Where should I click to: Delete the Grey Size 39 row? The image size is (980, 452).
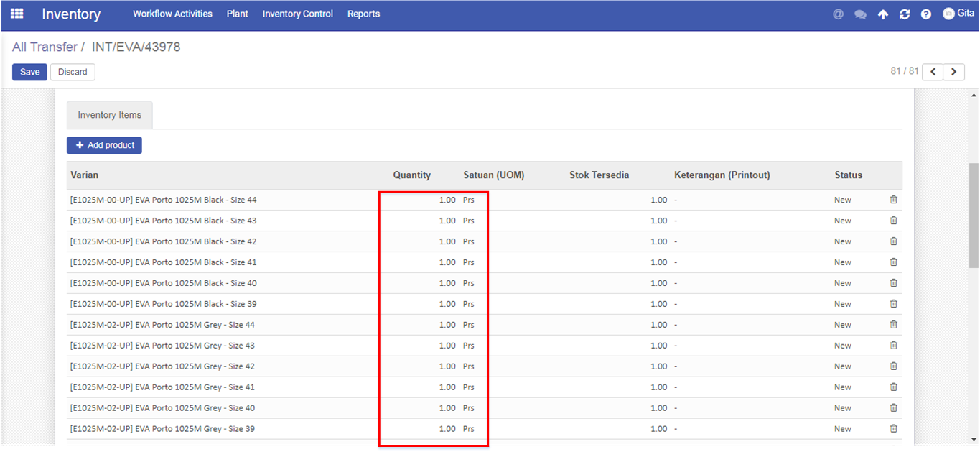[894, 428]
